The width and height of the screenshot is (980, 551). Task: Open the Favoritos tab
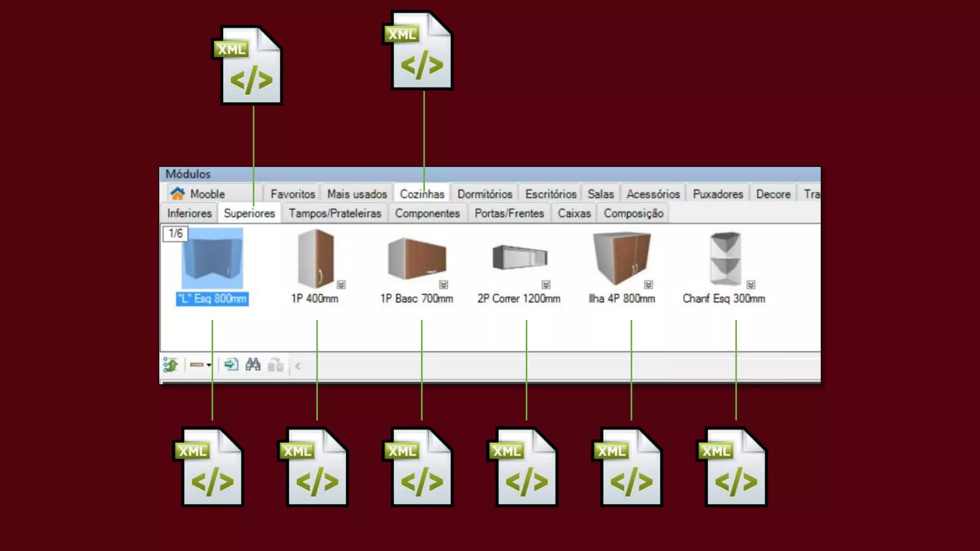(292, 194)
